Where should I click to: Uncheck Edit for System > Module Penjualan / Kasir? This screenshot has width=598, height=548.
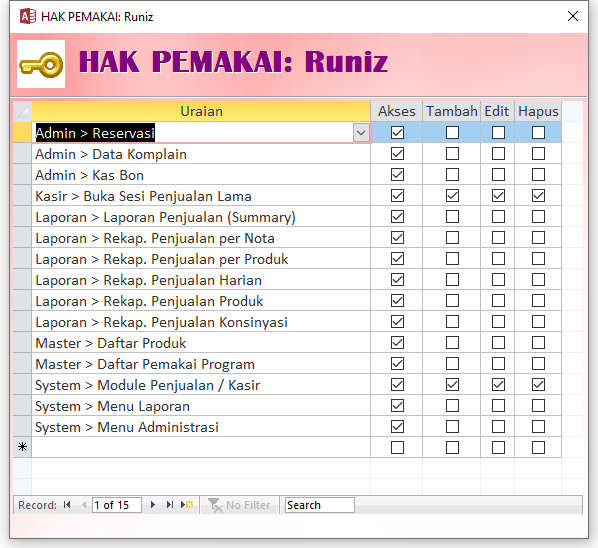coord(498,384)
